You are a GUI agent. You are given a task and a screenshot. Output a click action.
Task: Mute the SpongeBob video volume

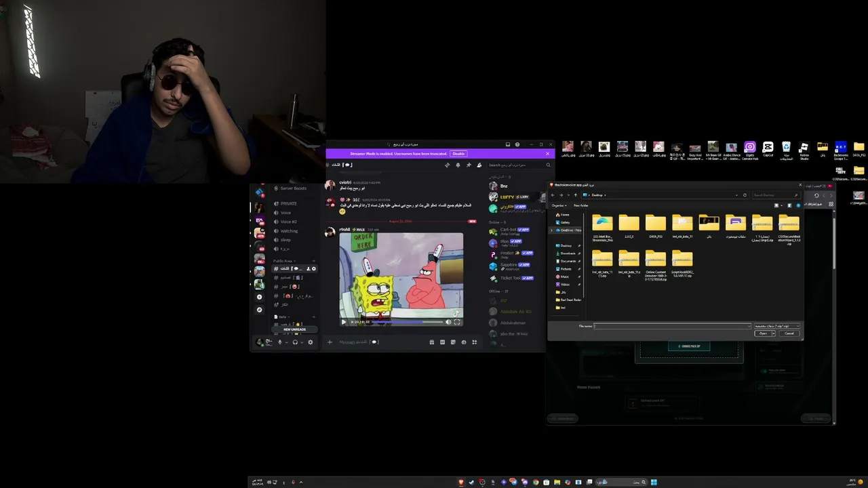pyautogui.click(x=448, y=322)
